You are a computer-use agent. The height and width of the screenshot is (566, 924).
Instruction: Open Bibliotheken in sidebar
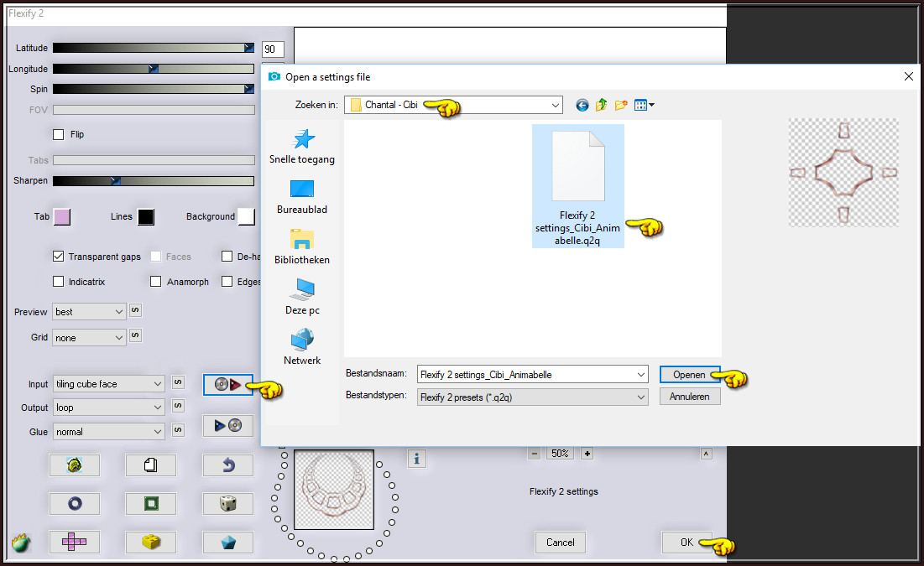[x=302, y=247]
